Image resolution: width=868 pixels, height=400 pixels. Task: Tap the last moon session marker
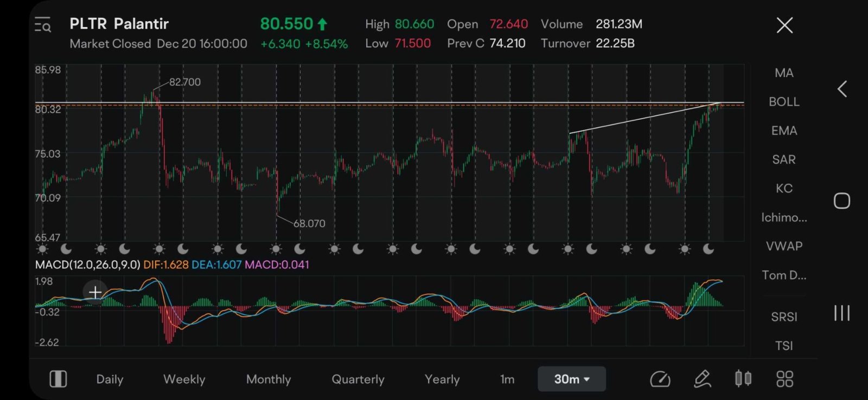click(709, 249)
